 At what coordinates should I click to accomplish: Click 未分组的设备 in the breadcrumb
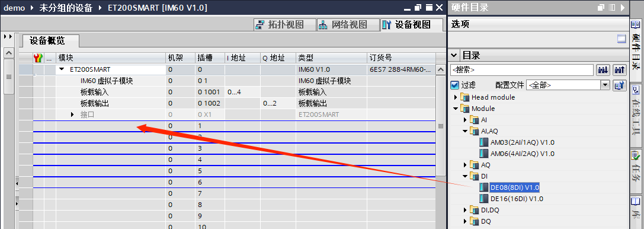(x=66, y=8)
